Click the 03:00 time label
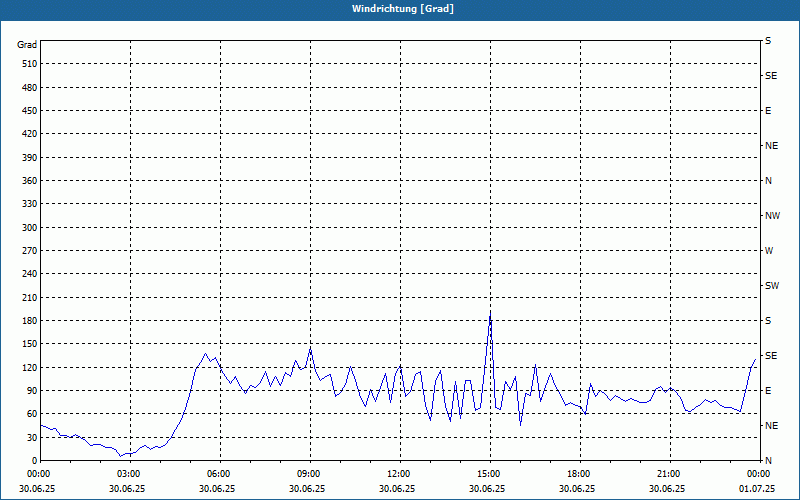Screen dimensions: 800x500 tap(130, 474)
